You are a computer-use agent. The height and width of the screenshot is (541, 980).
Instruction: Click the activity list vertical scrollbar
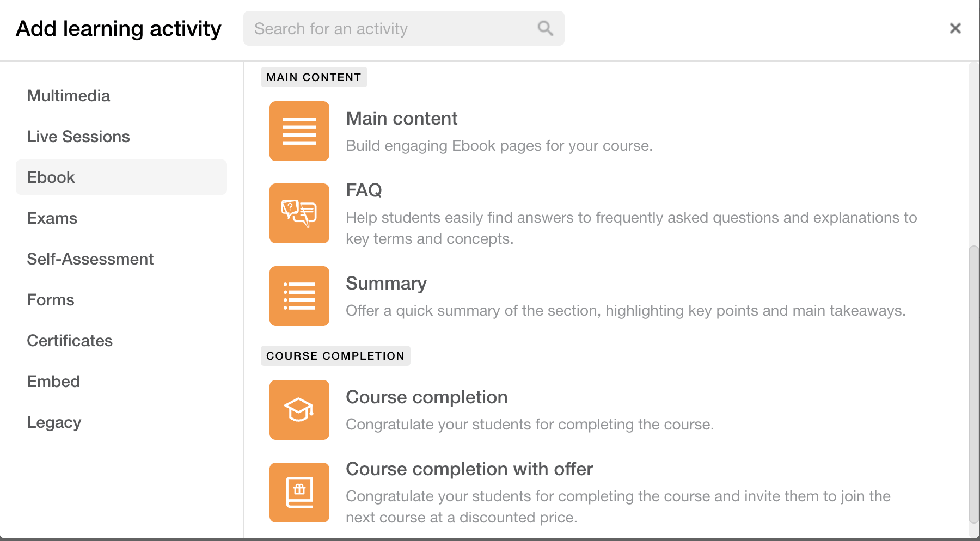[973, 384]
